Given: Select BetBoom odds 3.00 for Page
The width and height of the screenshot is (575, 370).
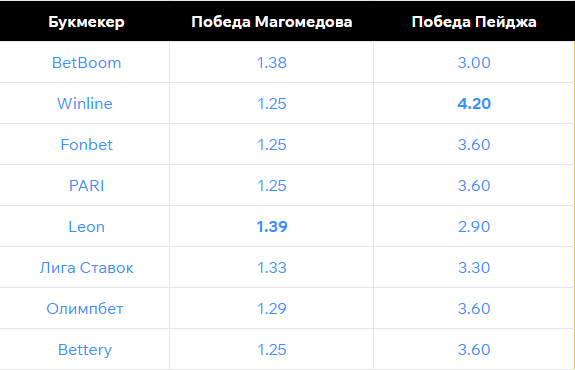Looking at the screenshot, I should pyautogui.click(x=474, y=63).
